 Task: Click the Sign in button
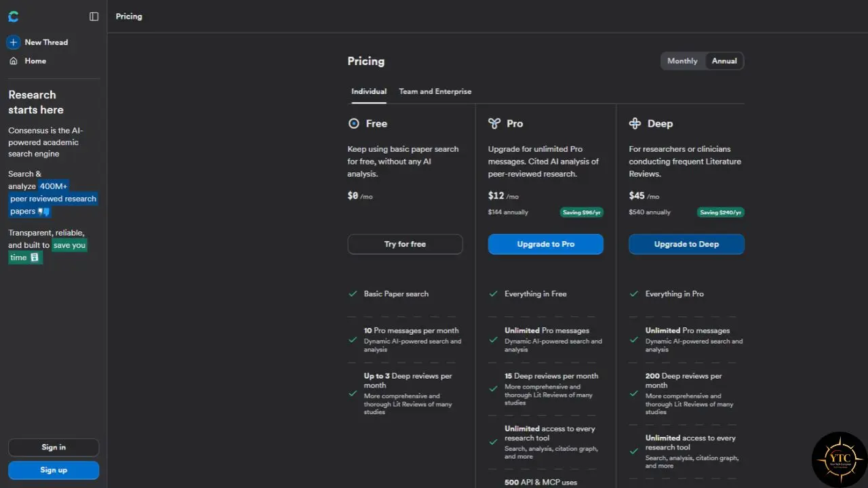point(54,447)
